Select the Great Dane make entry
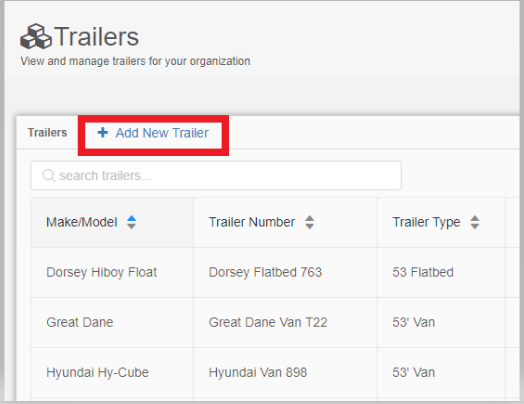524x404 pixels. coord(80,322)
